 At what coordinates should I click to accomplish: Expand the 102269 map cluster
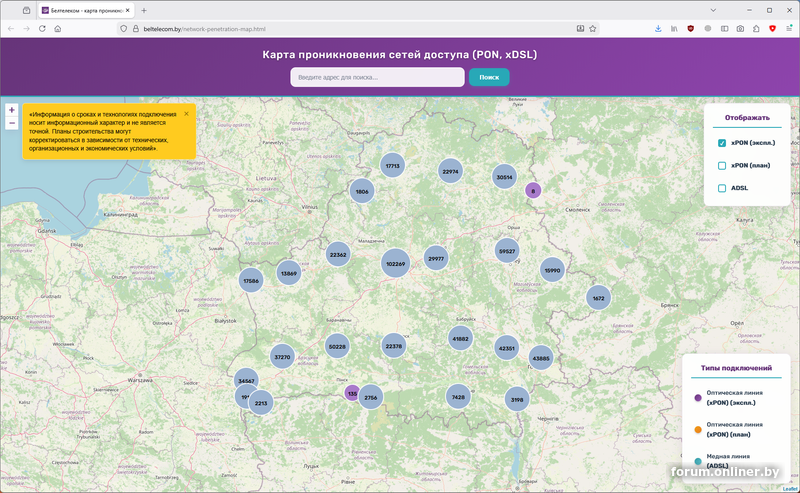tap(395, 264)
